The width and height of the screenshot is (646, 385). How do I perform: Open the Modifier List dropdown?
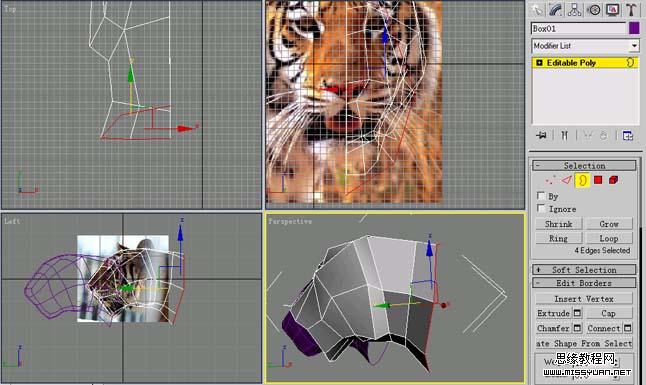point(585,46)
